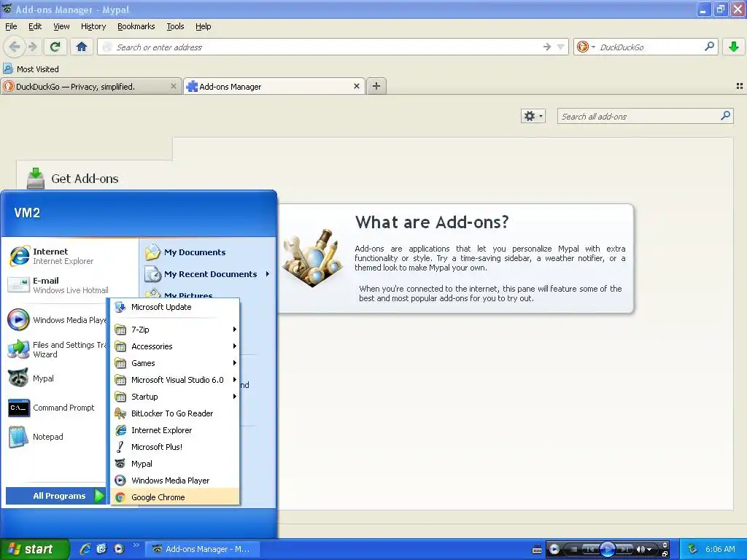Open the list all tabs button
Screen dimensions: 747x560
pos(740,86)
